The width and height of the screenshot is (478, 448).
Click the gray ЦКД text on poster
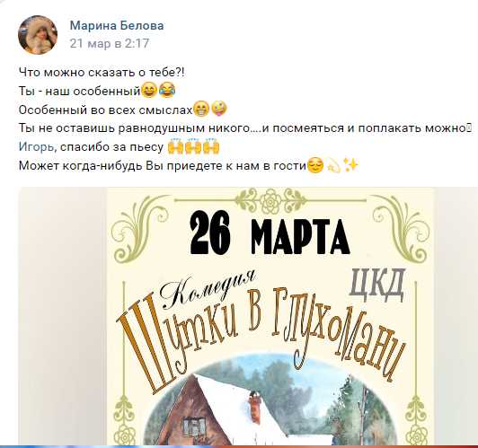(x=377, y=284)
